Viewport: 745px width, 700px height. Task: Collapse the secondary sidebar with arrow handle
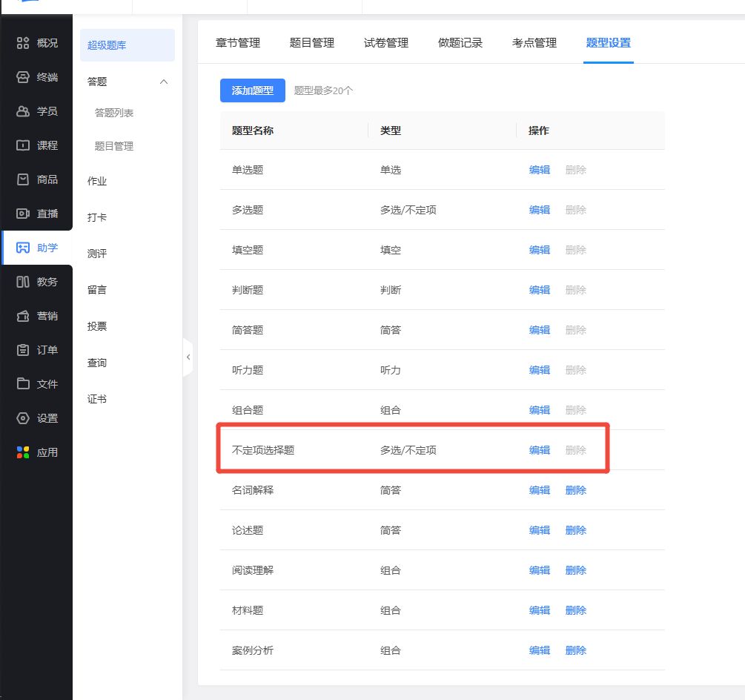(x=188, y=357)
